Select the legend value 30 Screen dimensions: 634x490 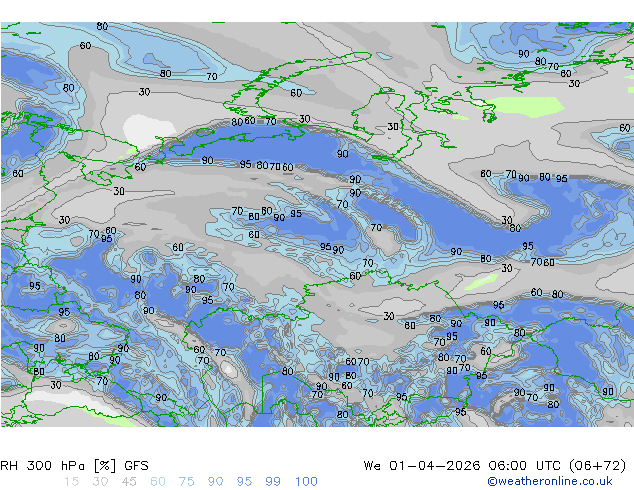click(100, 482)
